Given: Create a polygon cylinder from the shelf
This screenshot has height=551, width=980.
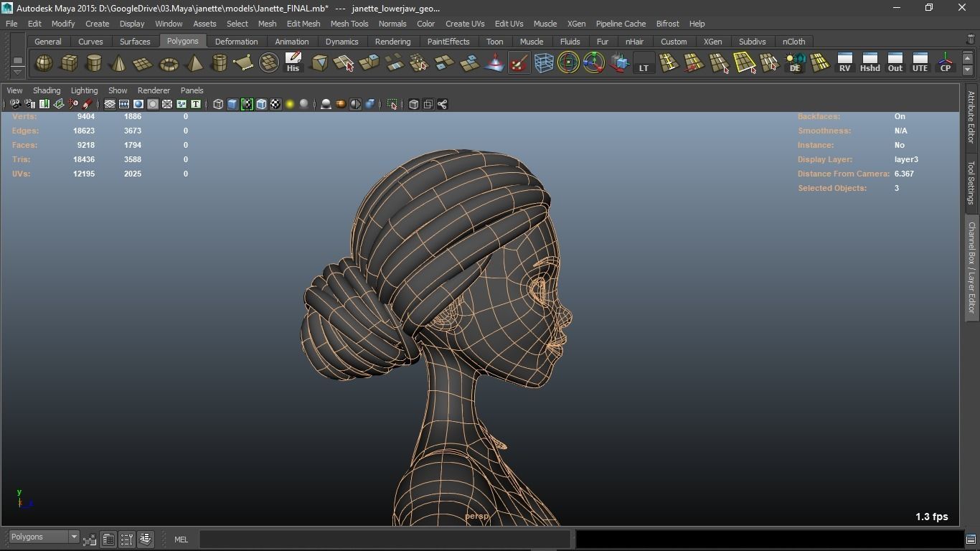Looking at the screenshot, I should pos(94,63).
